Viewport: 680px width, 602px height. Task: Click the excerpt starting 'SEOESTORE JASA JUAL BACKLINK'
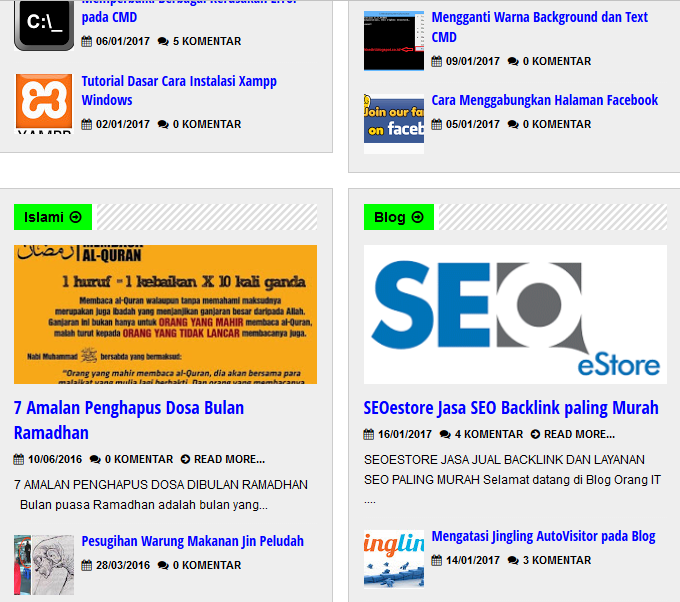tap(513, 479)
